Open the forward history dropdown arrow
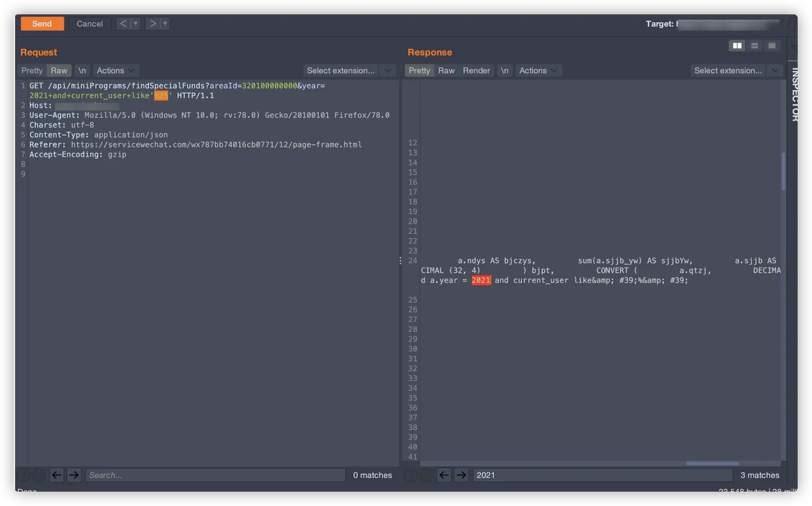 [x=165, y=24]
